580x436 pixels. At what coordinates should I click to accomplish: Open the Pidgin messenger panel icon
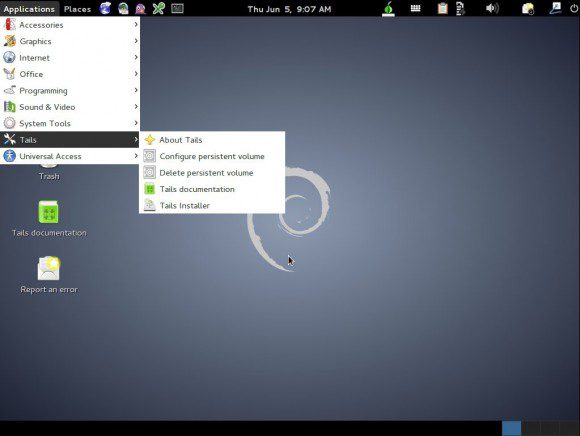tap(141, 8)
